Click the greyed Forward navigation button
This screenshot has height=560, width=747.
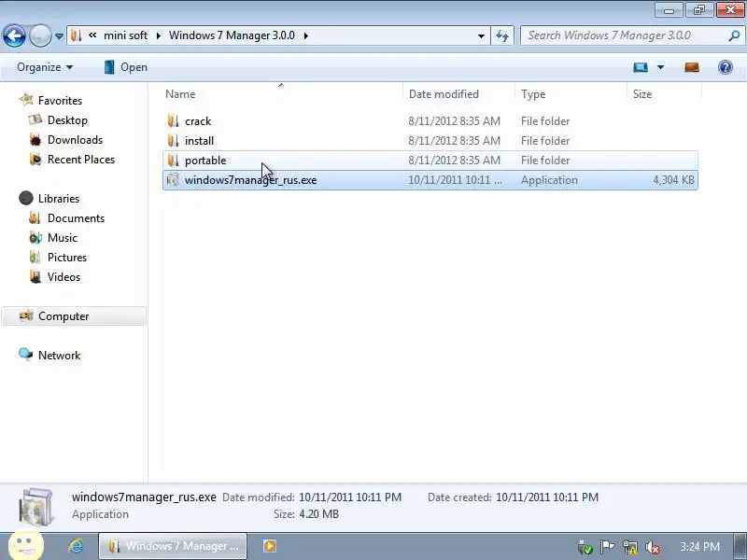tap(40, 35)
